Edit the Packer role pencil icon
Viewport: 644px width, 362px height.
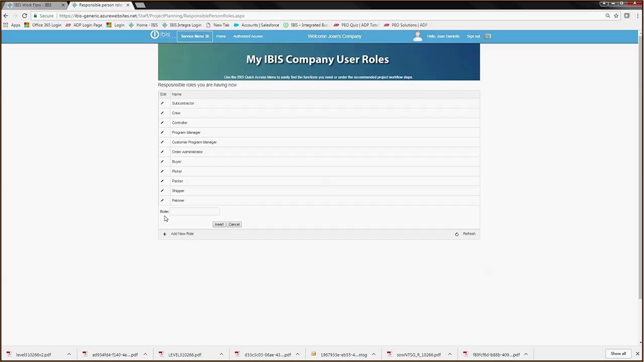[x=162, y=181]
